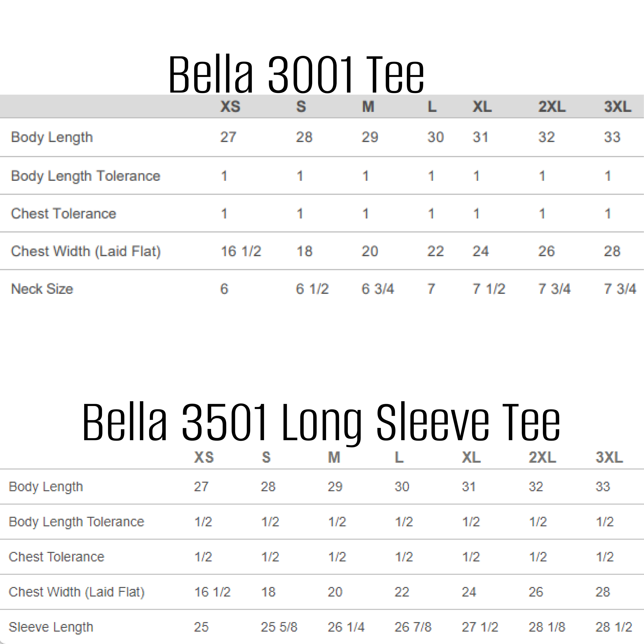The width and height of the screenshot is (644, 644).
Task: Click the "Sleeve Length" row label
Action: coord(51,627)
